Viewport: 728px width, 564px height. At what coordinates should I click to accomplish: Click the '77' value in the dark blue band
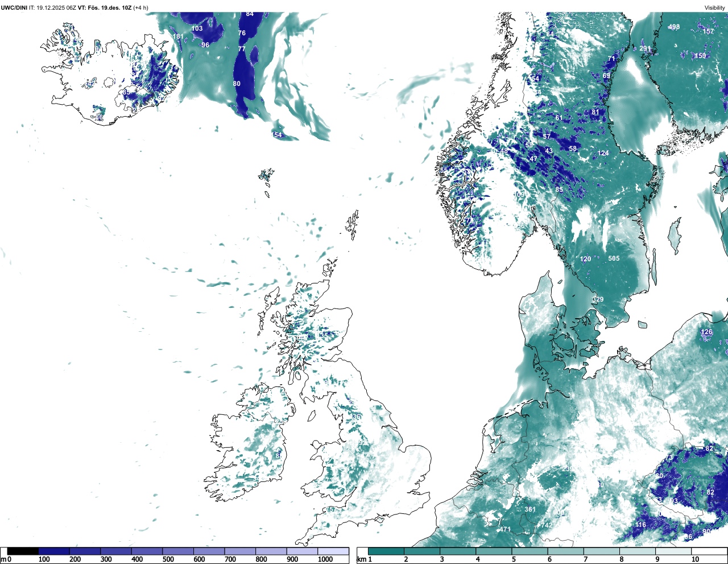(242, 49)
